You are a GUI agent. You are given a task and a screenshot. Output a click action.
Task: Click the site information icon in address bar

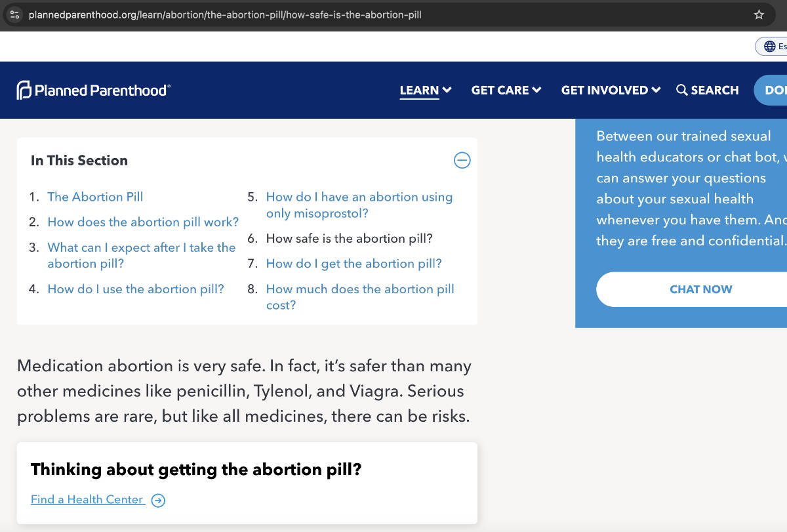click(x=15, y=14)
